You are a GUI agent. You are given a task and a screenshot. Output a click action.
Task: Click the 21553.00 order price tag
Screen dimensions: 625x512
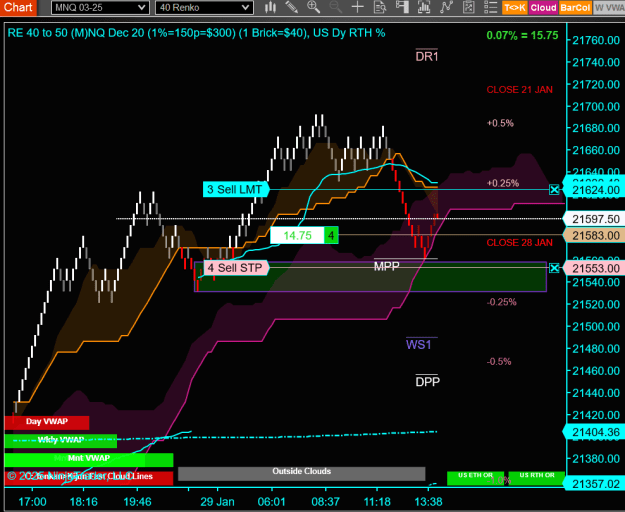coord(594,268)
